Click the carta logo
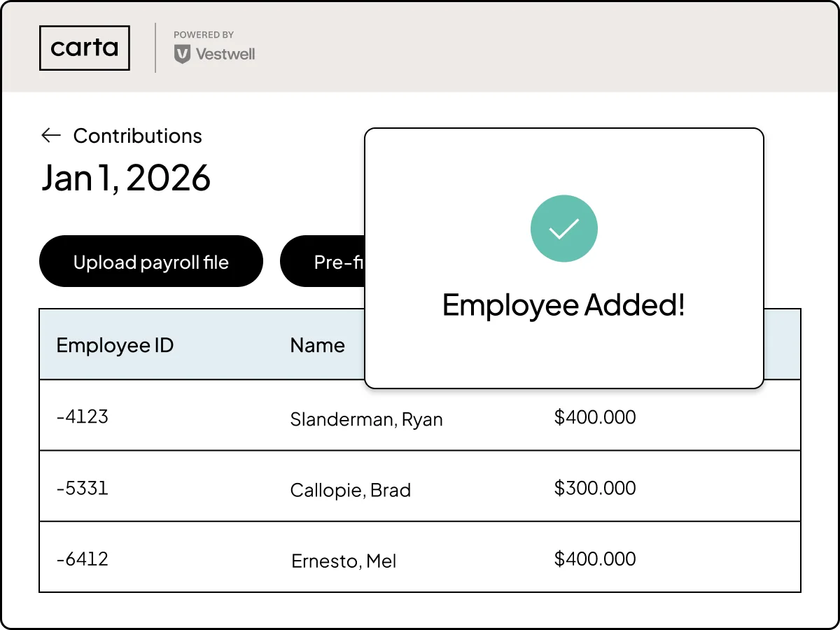Image resolution: width=840 pixels, height=630 pixels. click(85, 48)
